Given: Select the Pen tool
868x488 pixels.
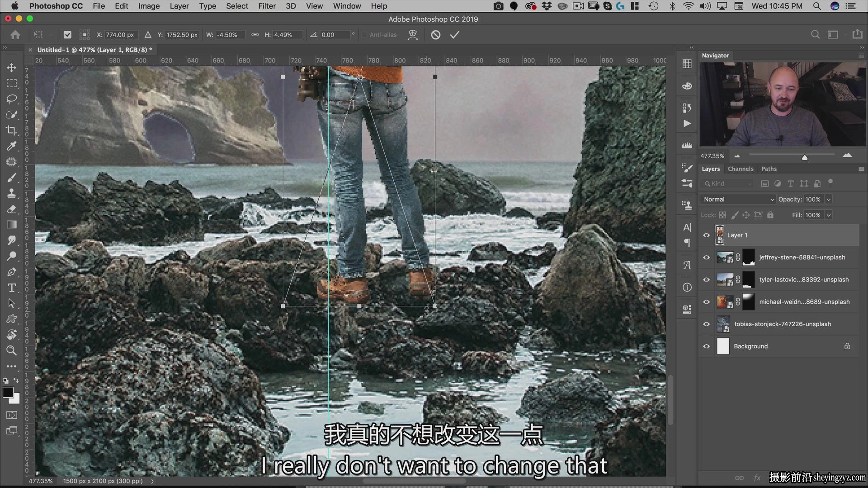Looking at the screenshot, I should pos(11,272).
